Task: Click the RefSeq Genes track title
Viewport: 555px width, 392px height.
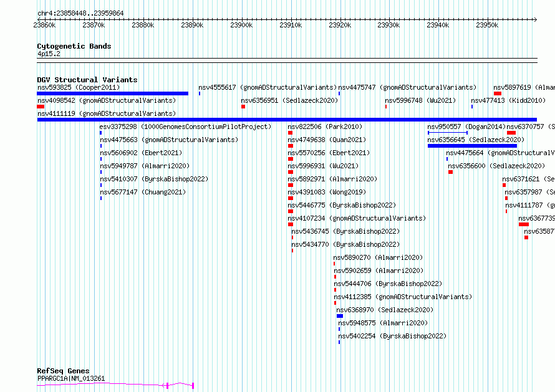Action: click(63, 371)
